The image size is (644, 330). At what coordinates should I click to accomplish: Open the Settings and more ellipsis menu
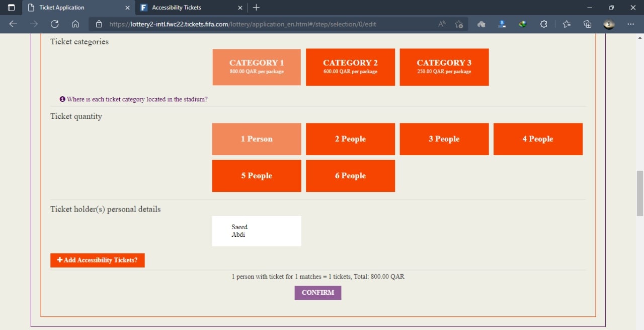point(630,24)
